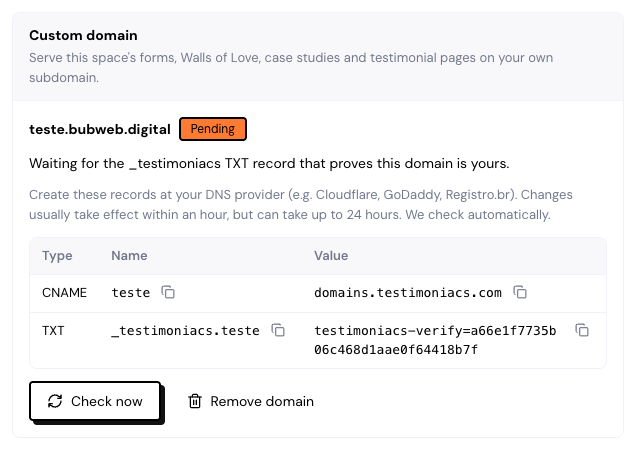Image resolution: width=636 pixels, height=449 pixels.
Task: Click the Custom domain heading
Action: pos(83,35)
